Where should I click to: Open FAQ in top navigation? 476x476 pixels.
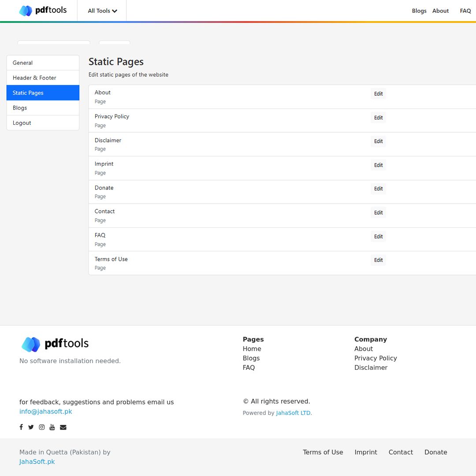[465, 11]
